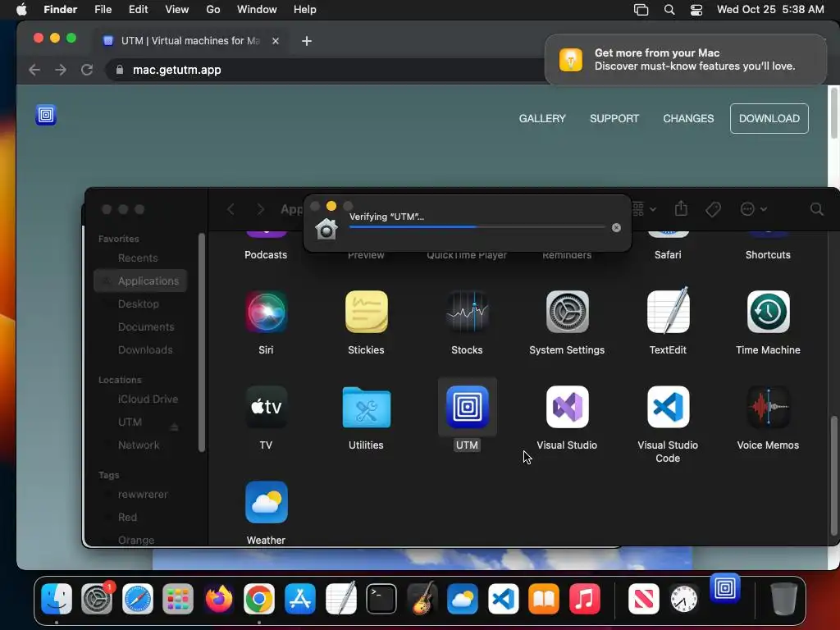Reload the browser page
840x630 pixels.
(x=87, y=70)
